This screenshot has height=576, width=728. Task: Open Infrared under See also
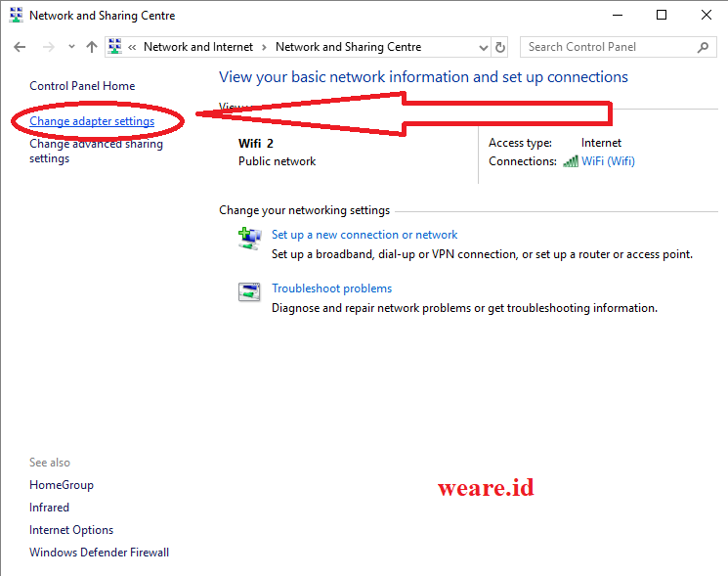point(49,508)
